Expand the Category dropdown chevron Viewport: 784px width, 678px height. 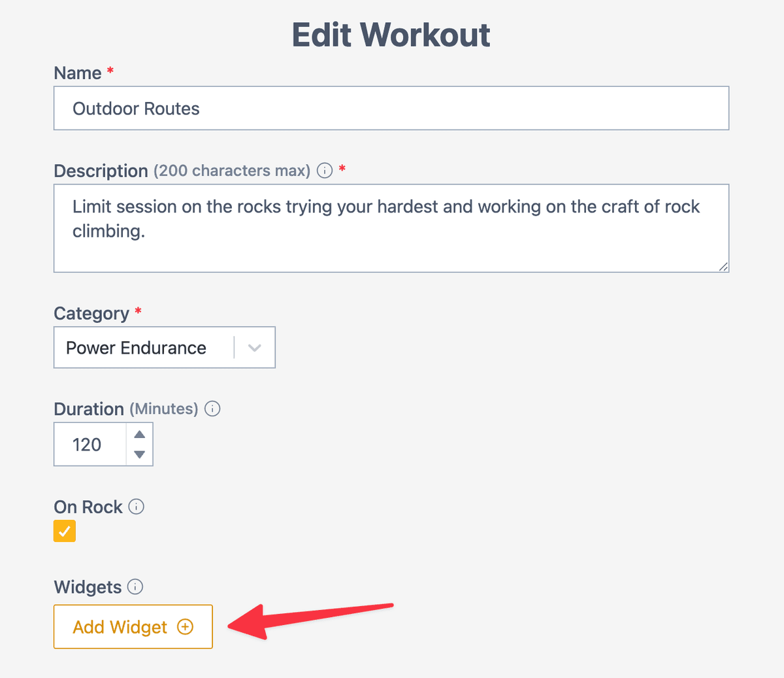(255, 348)
